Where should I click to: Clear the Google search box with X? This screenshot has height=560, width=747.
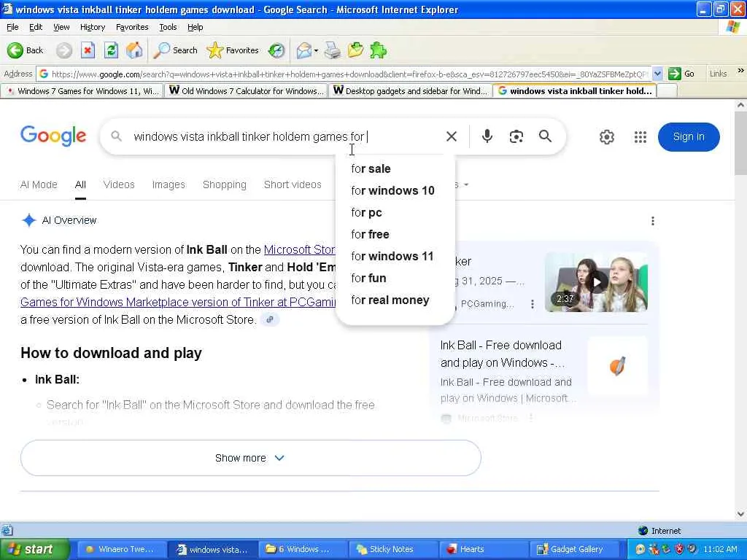[451, 136]
